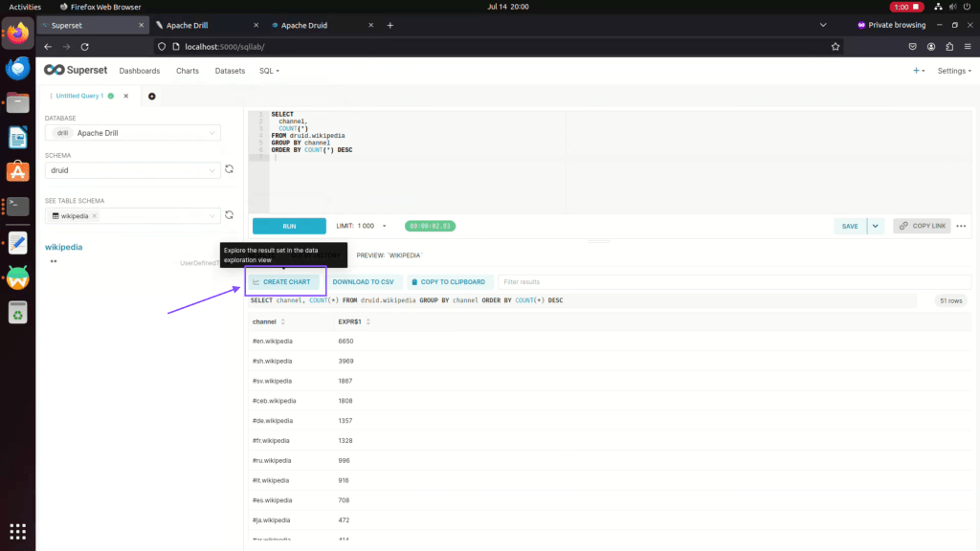
Task: Refresh the table schema list
Action: (229, 216)
